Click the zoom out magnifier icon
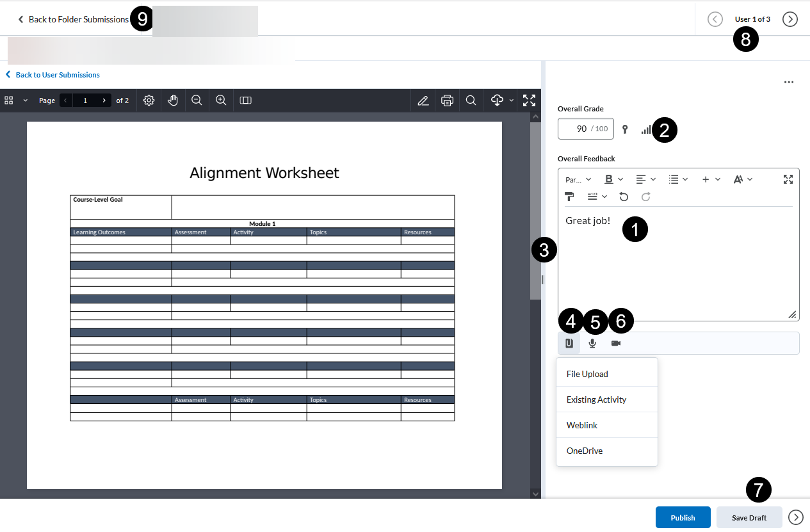The image size is (810, 532). click(x=197, y=101)
